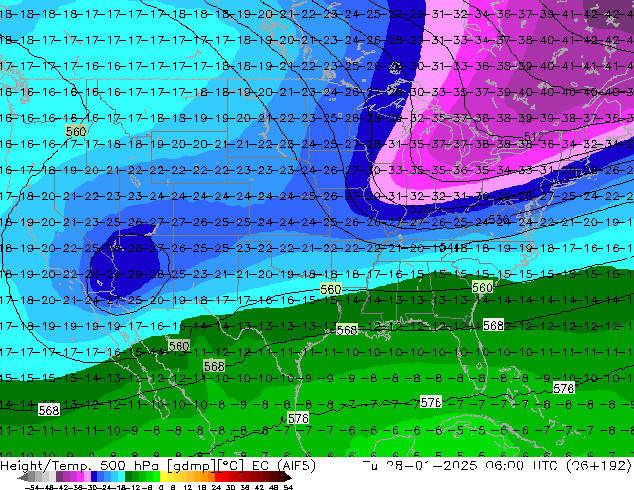The width and height of the screenshot is (634, 490).
Task: Click the gray swatch on the color scale
Action: [32, 476]
